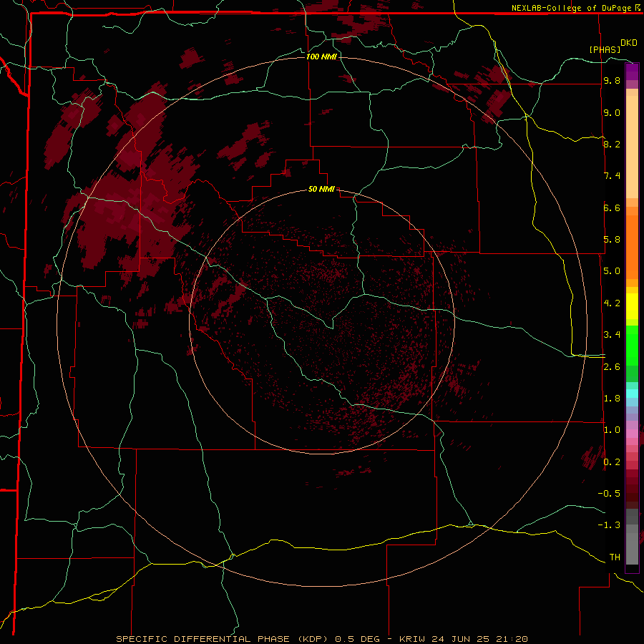Click the 0.5 DEG elevation angle text
Screen dimensions: 644x644
pyautogui.click(x=358, y=639)
